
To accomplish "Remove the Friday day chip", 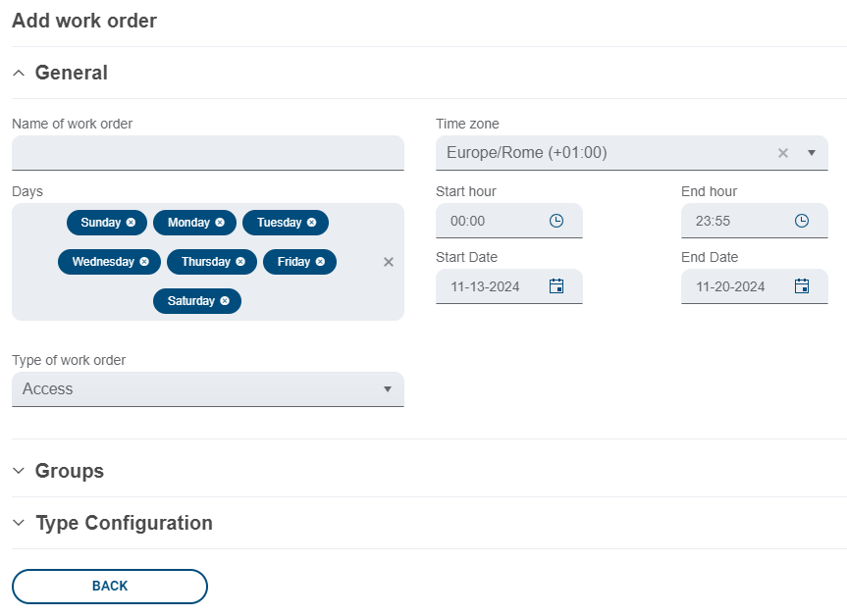I will point(320,262).
